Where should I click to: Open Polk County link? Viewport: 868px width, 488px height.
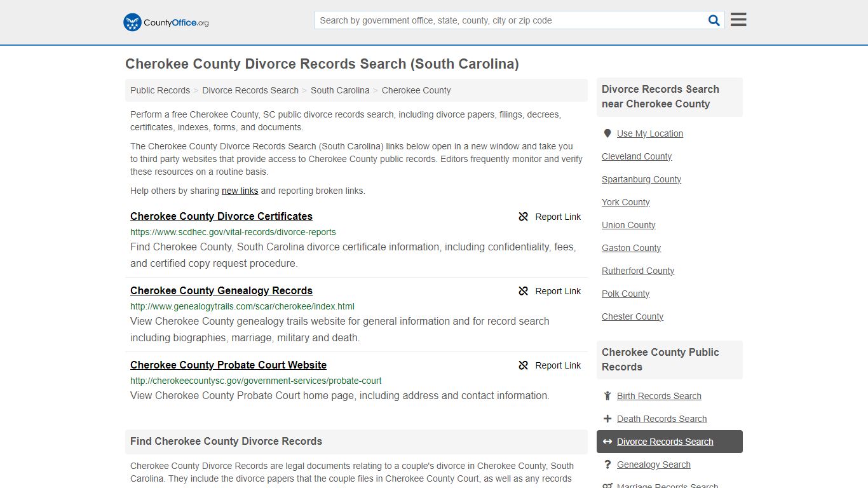[x=625, y=294]
